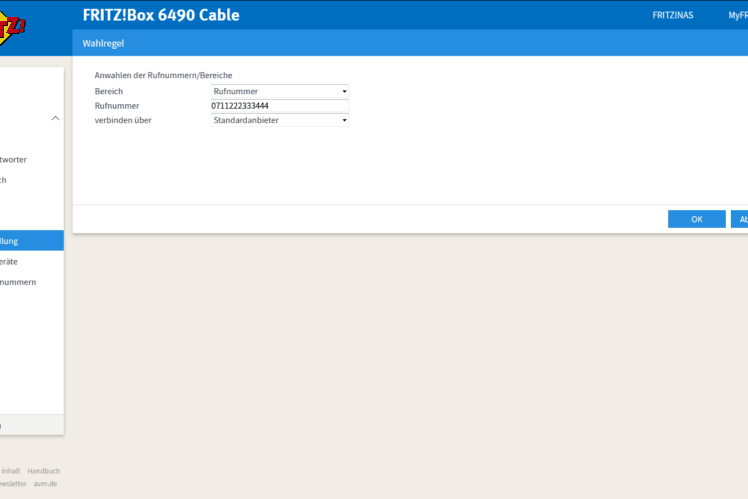Click 'Anwahlen der Rufnummern/Bereiche' heading text
The height and width of the screenshot is (499, 748).
pos(163,75)
